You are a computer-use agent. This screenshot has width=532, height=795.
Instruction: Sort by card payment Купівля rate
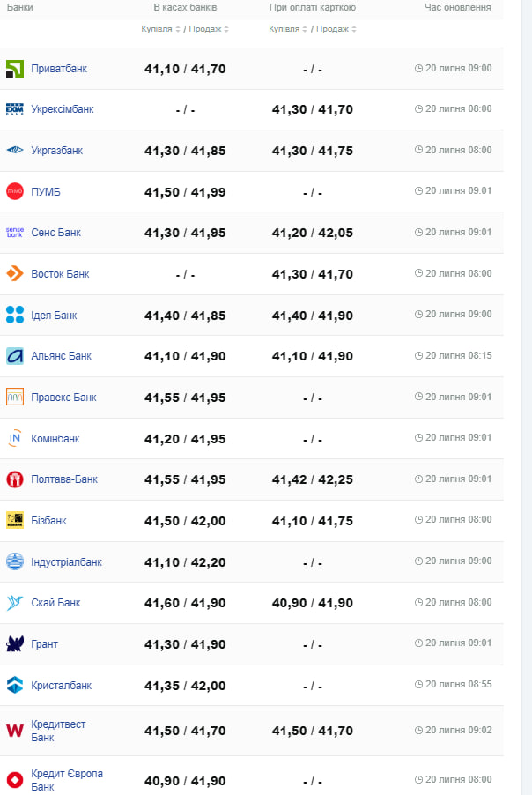[x=289, y=29]
